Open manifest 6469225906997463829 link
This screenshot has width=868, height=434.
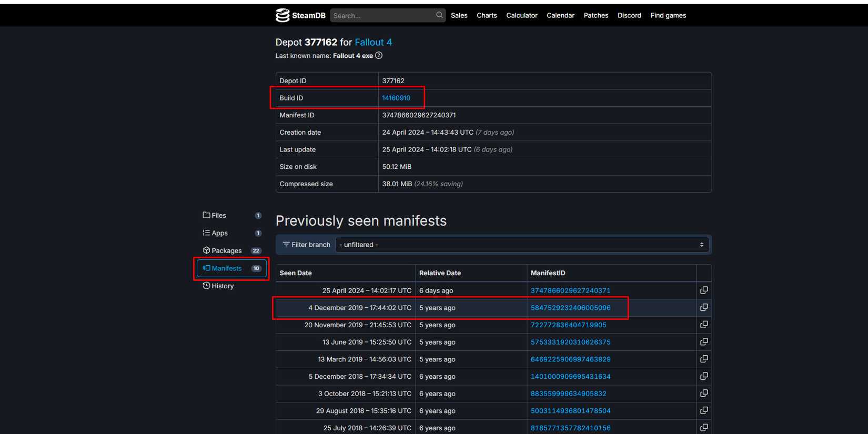pyautogui.click(x=570, y=359)
